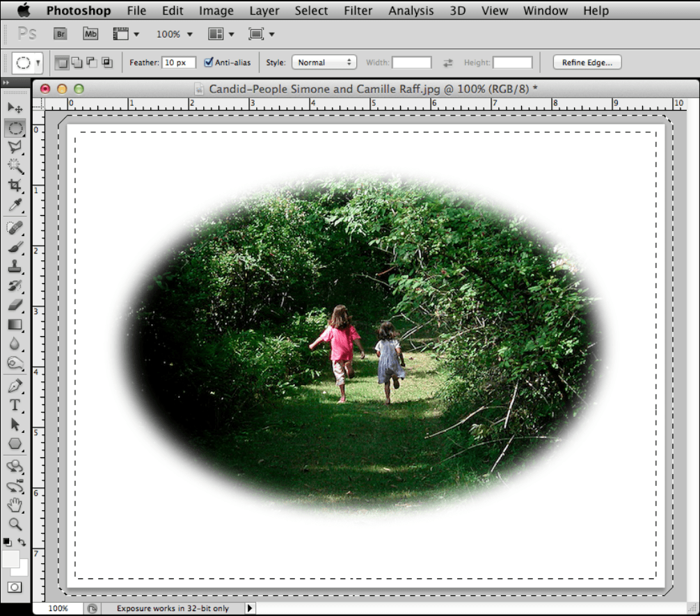700x616 pixels.
Task: Select the Magic Wand tool
Action: 15,166
